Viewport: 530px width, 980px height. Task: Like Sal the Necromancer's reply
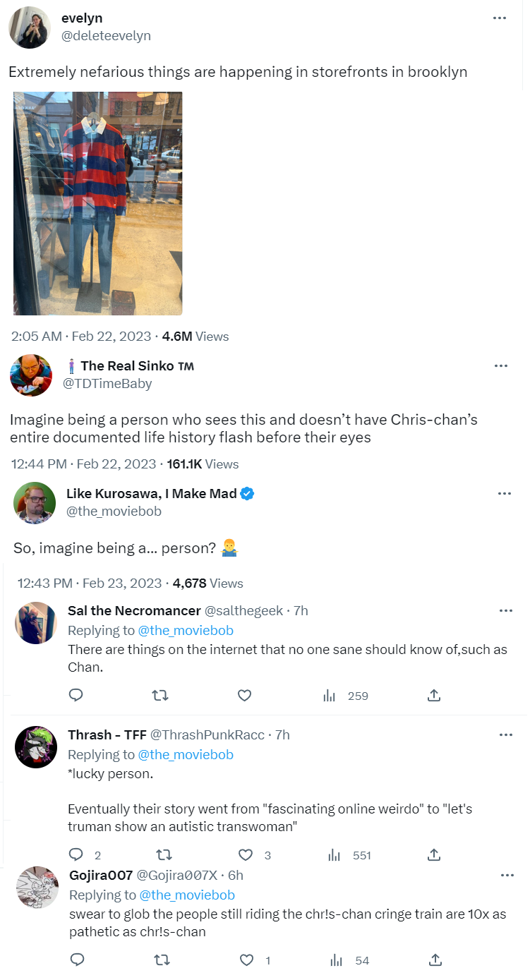coord(244,696)
